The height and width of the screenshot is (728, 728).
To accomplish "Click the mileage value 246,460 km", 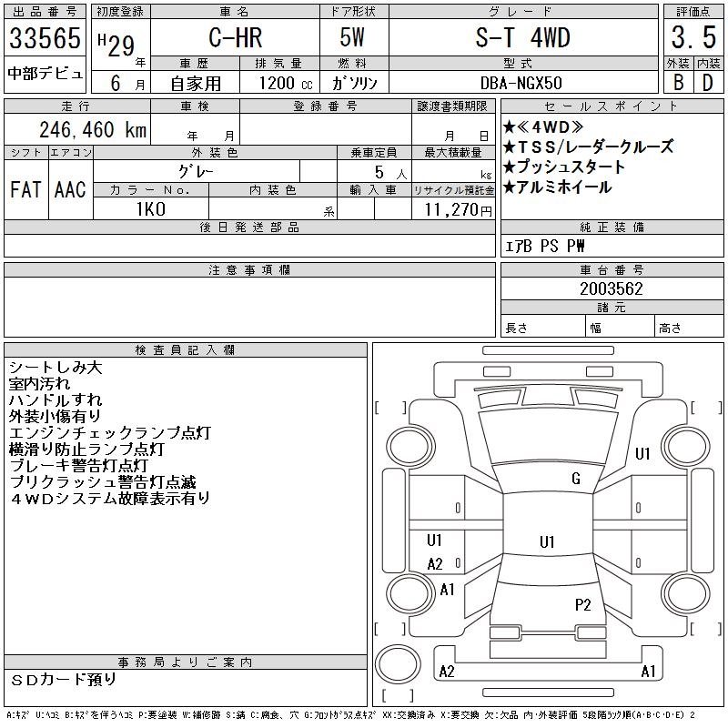I will 93,129.
